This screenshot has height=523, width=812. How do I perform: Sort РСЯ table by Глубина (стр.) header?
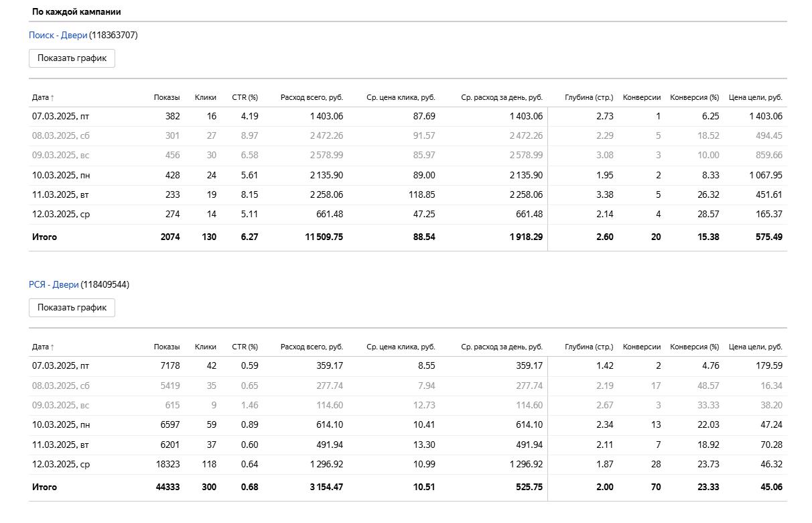point(588,347)
